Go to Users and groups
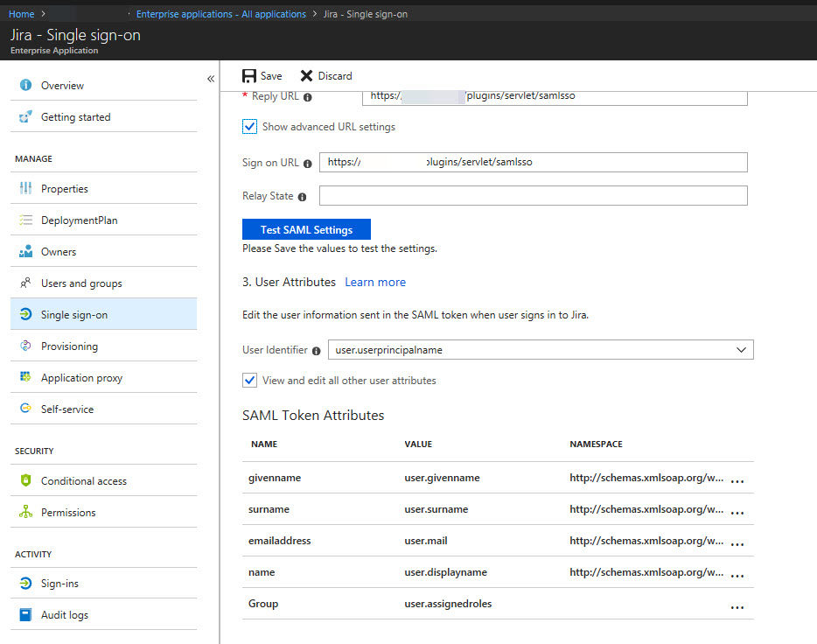Viewport: 817px width, 644px height. pos(104,283)
